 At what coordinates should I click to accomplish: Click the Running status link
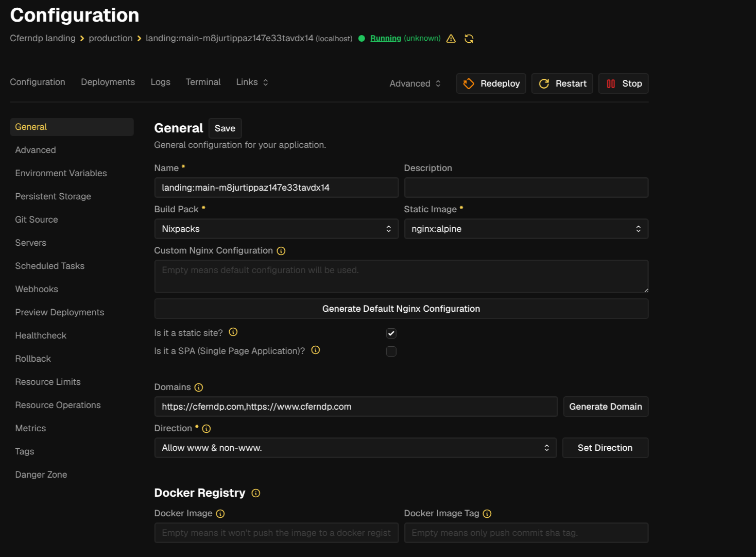[x=386, y=38]
